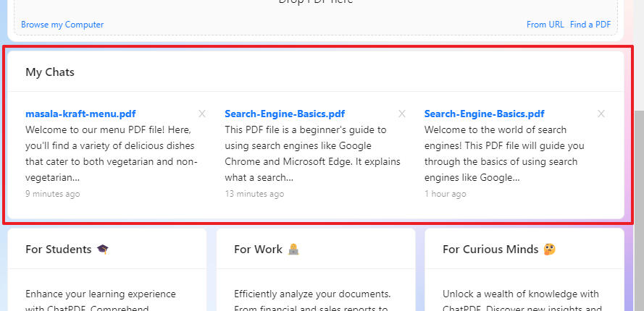Click the "13 minutes ago" timestamp
The width and height of the screenshot is (644, 311).
(254, 194)
